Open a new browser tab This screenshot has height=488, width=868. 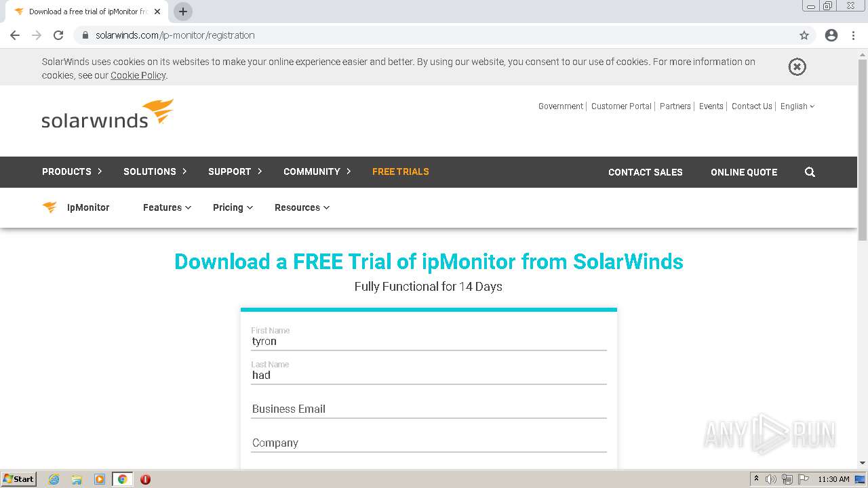[183, 12]
